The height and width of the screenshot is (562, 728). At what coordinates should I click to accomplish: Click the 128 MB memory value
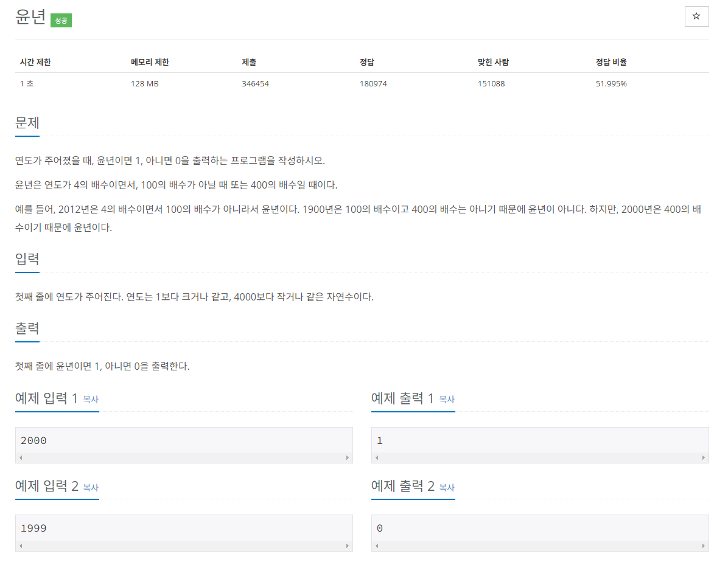pyautogui.click(x=145, y=83)
